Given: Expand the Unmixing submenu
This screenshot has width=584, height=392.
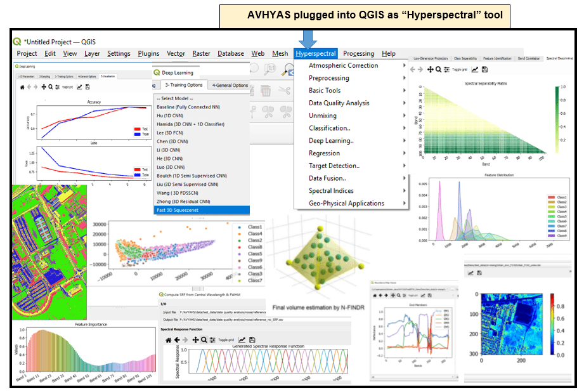Looking at the screenshot, I should point(351,115).
